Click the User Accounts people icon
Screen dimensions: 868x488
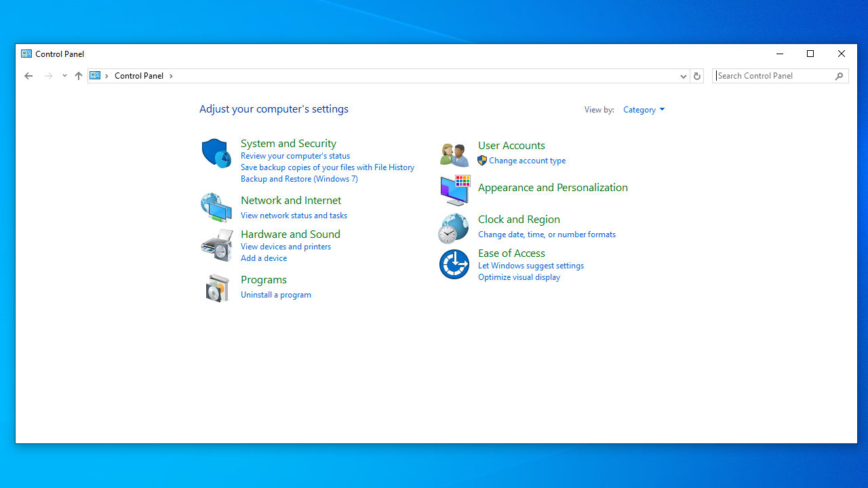pos(454,155)
